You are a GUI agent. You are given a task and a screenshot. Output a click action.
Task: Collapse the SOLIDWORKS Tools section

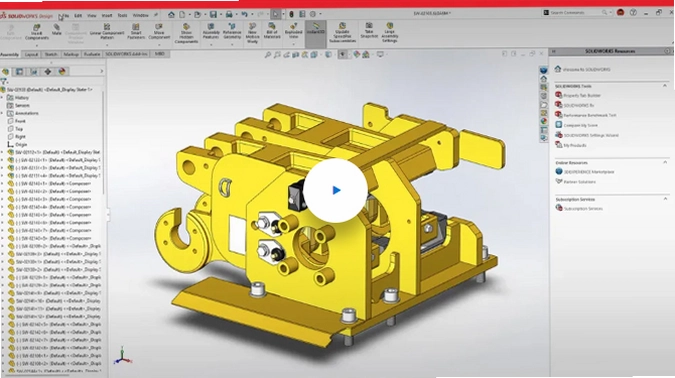coord(665,86)
